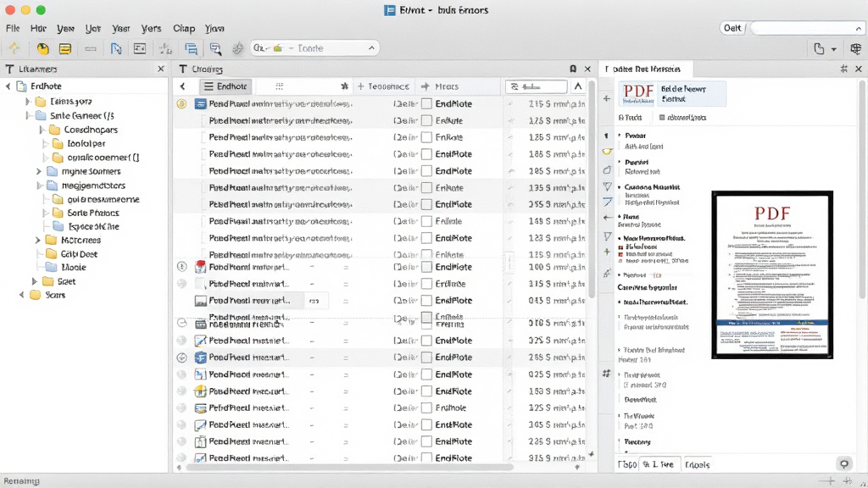Tick the checkbox in the 305 S row

(x=427, y=425)
